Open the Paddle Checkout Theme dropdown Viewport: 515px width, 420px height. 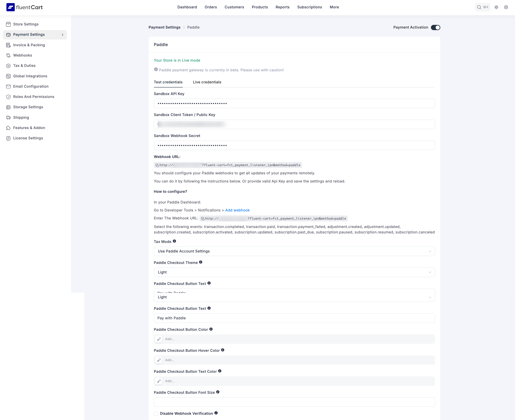(294, 272)
